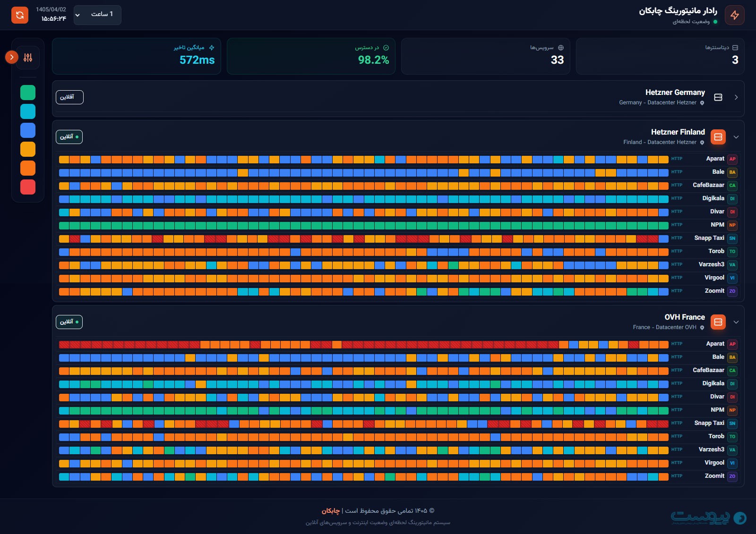756x534 pixels.
Task: Click the 'آنلاین' badge on OVH France
Action: 69,322
